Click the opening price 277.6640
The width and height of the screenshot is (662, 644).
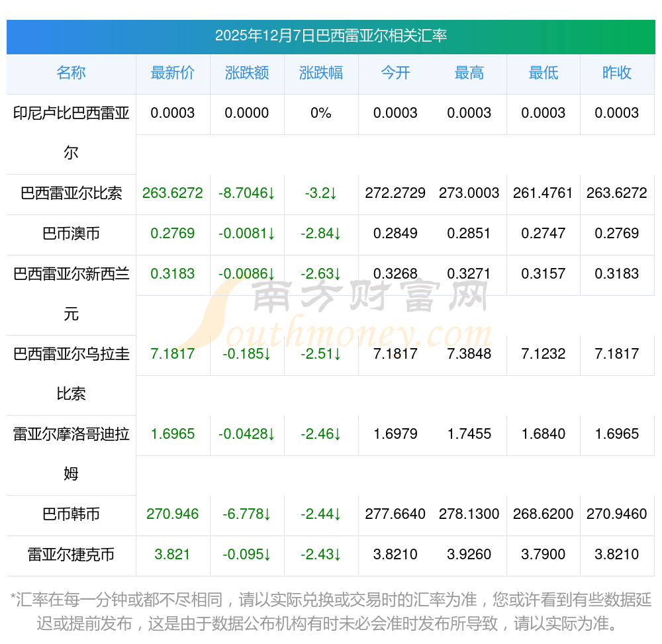395,514
